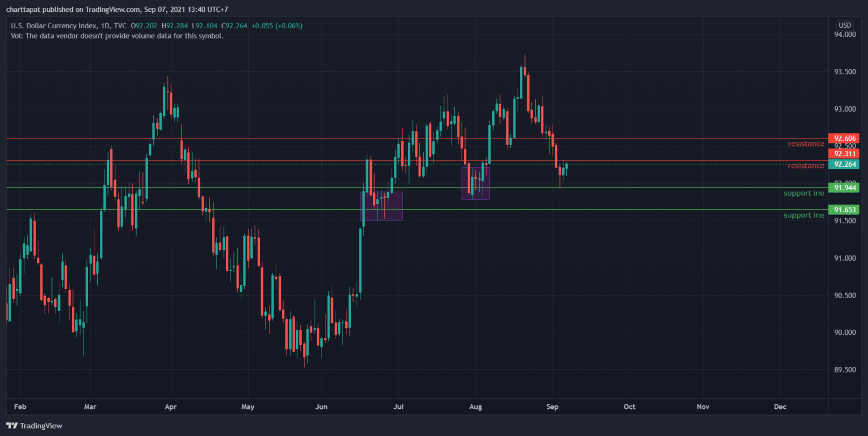Select the red 92.606 price label

tap(843, 139)
